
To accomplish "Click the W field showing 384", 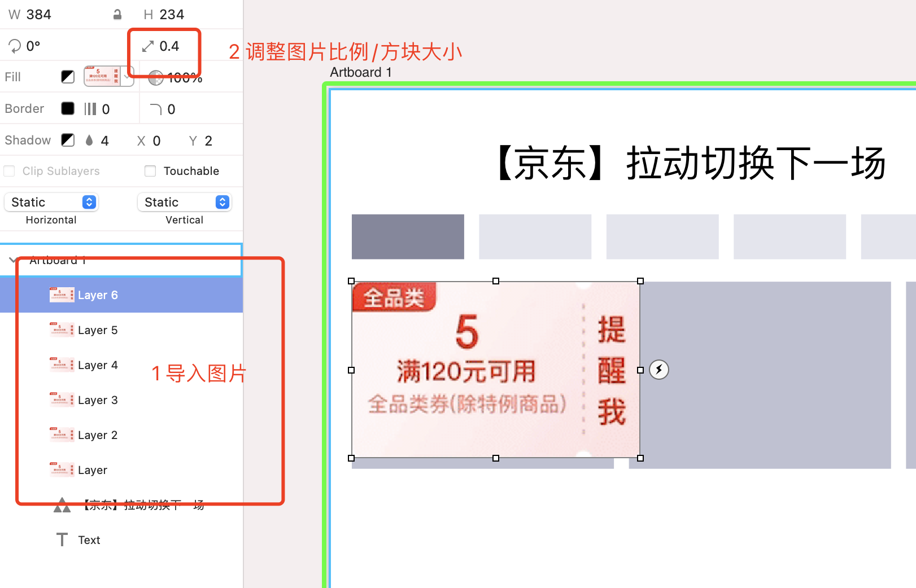I will point(38,15).
